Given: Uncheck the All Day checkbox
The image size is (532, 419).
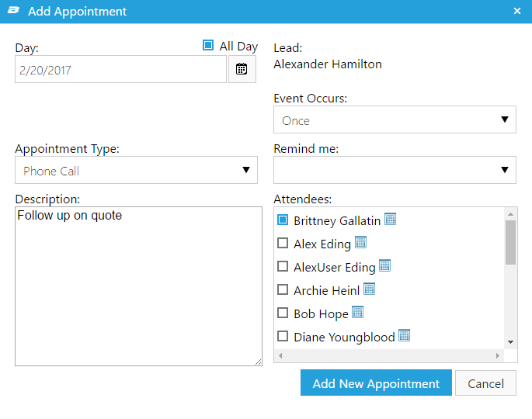Looking at the screenshot, I should (x=208, y=46).
